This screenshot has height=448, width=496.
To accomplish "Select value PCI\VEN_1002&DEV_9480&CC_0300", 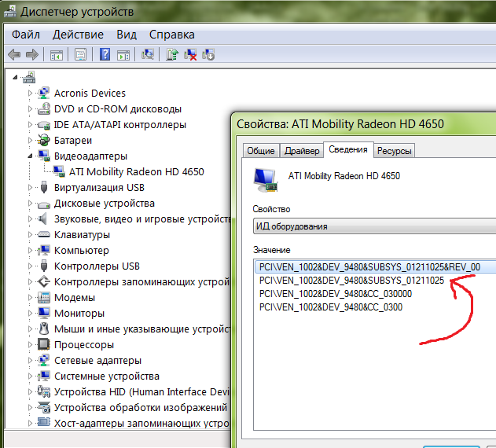I will [x=331, y=307].
